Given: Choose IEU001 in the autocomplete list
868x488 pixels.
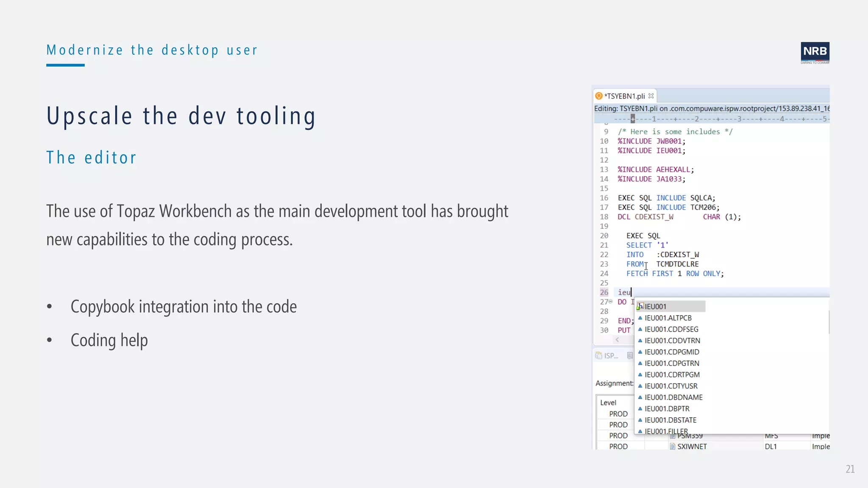Looking at the screenshot, I should [x=671, y=306].
